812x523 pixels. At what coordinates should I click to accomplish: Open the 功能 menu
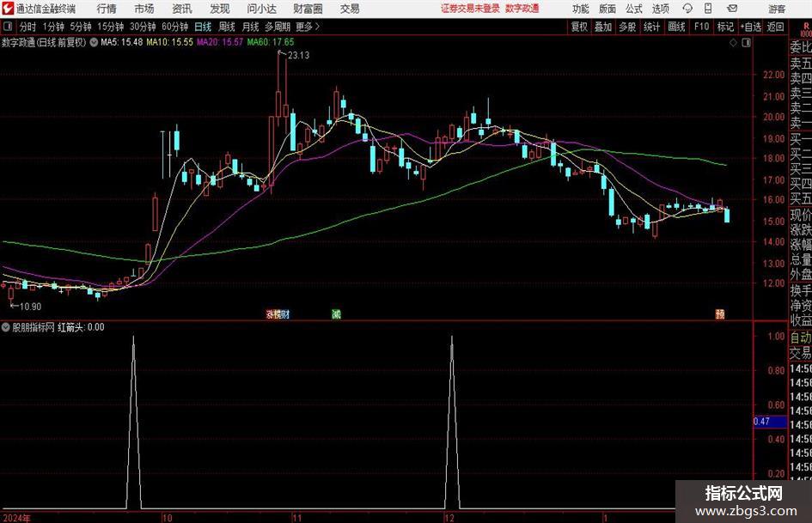coord(581,9)
